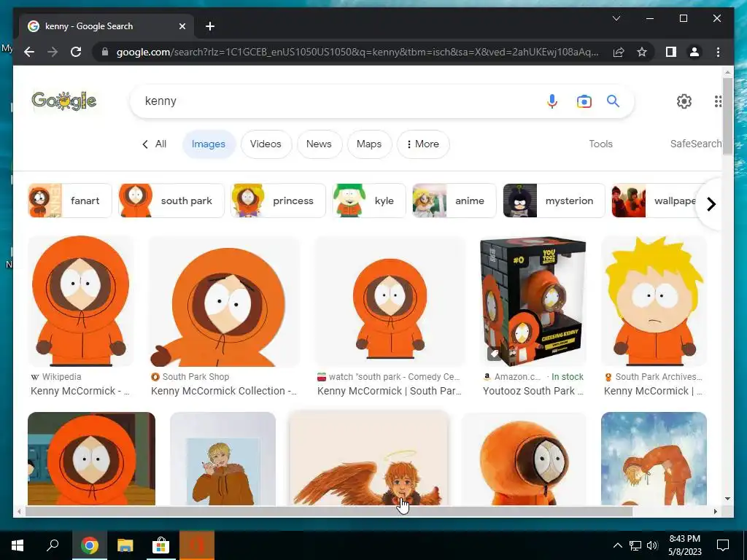Select the Images tab

(209, 144)
